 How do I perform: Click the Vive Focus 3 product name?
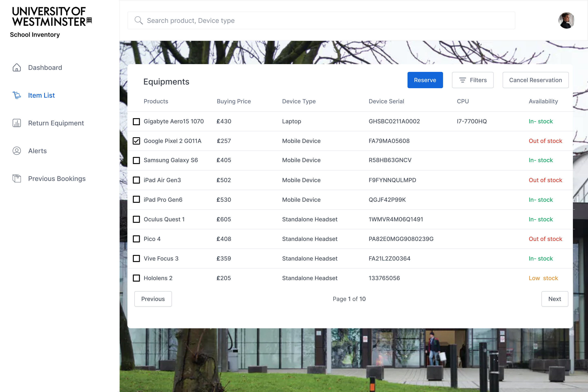tap(161, 258)
